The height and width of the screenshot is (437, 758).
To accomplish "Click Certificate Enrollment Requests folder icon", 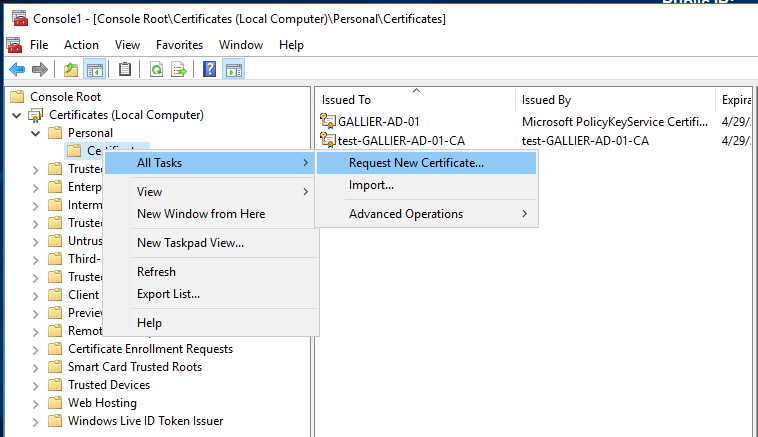I will click(x=55, y=349).
